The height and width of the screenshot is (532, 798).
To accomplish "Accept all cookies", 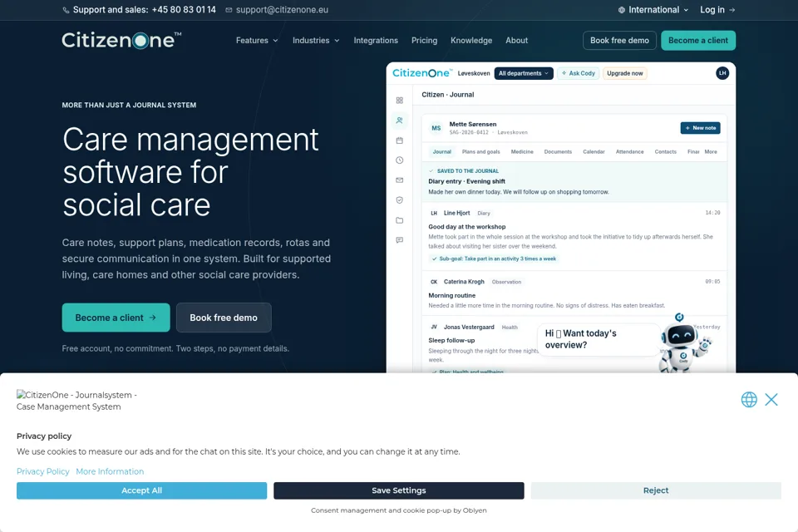I will 141,490.
